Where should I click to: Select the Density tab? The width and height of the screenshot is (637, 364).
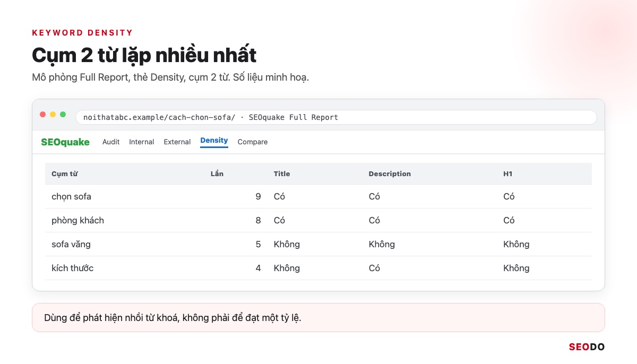[214, 141]
